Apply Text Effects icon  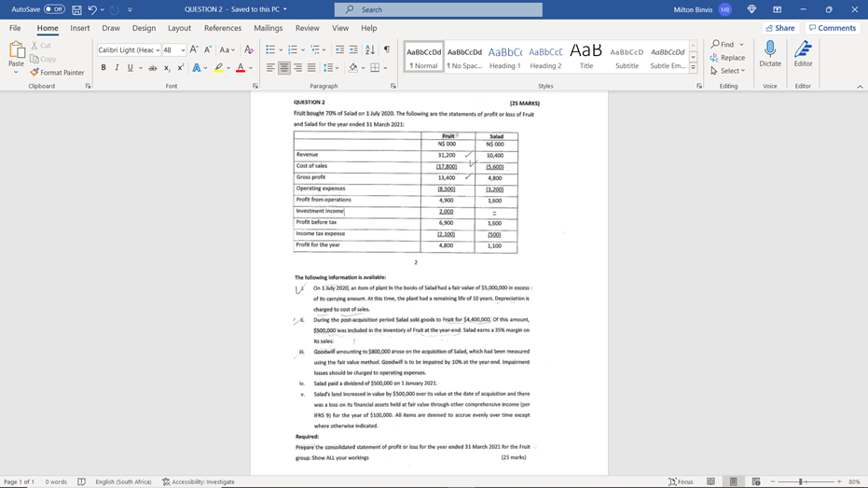[197, 67]
